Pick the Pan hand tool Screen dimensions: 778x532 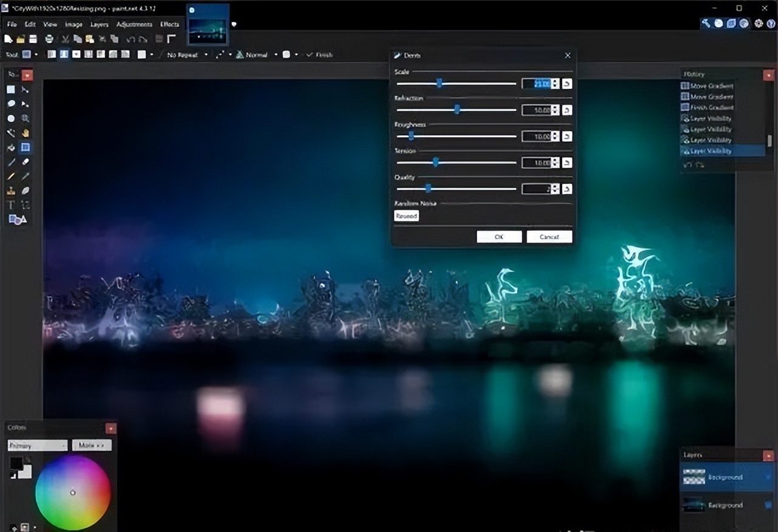pos(26,133)
